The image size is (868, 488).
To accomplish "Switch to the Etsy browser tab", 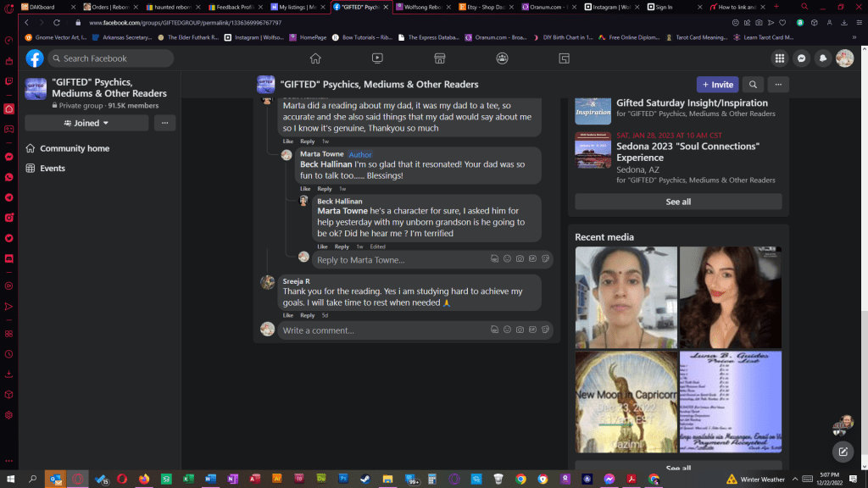I will (484, 7).
